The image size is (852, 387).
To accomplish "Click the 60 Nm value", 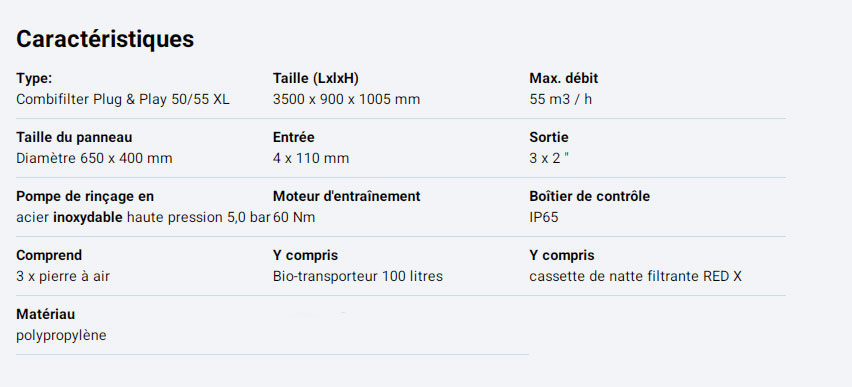I will tap(294, 218).
